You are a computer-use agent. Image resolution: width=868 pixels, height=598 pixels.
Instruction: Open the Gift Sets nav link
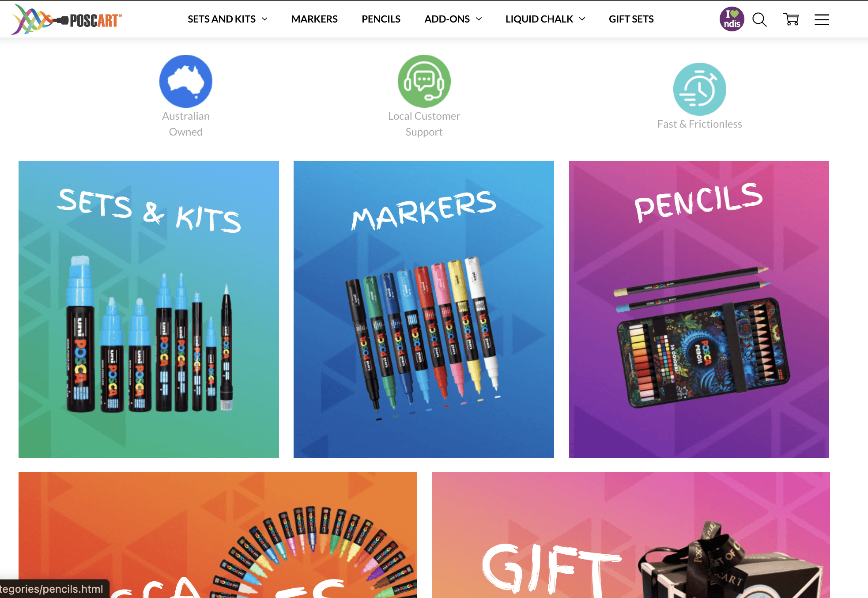[x=631, y=19]
